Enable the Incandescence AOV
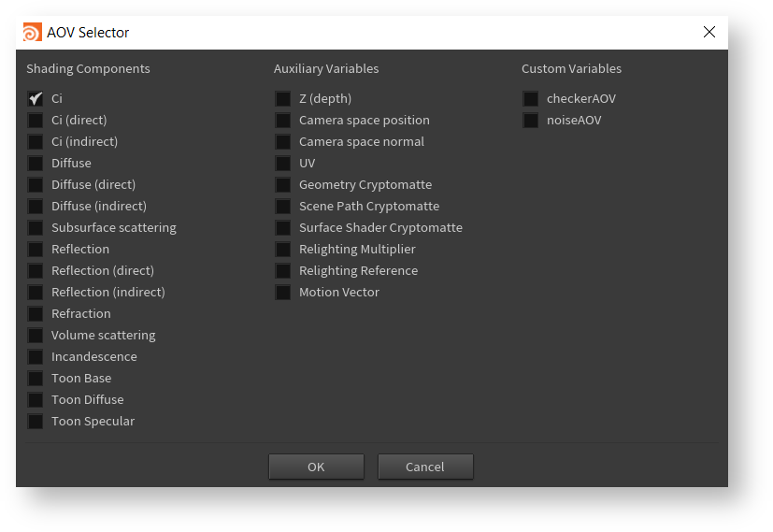This screenshot has width=773, height=532. pos(36,357)
